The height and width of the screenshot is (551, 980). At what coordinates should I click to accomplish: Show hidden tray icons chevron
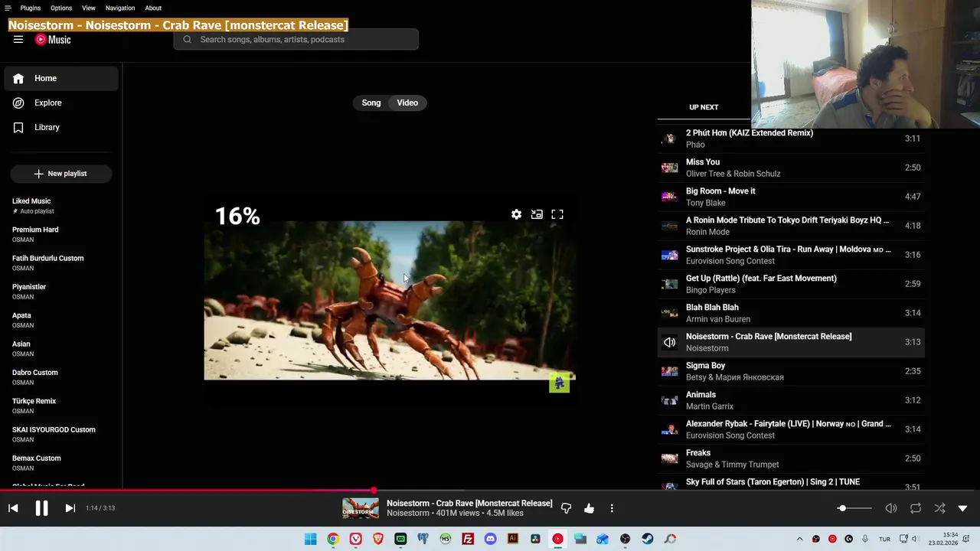(799, 539)
